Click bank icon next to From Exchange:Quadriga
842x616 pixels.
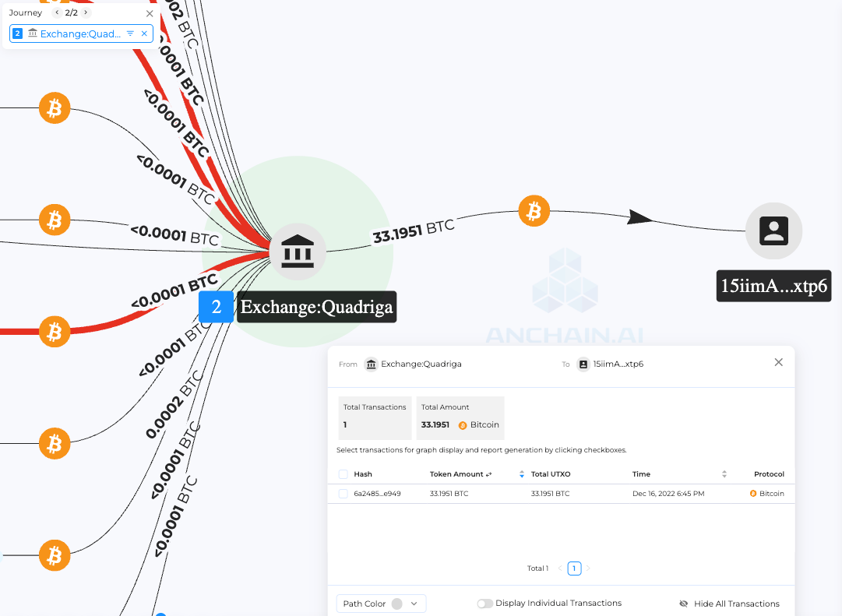pyautogui.click(x=371, y=364)
